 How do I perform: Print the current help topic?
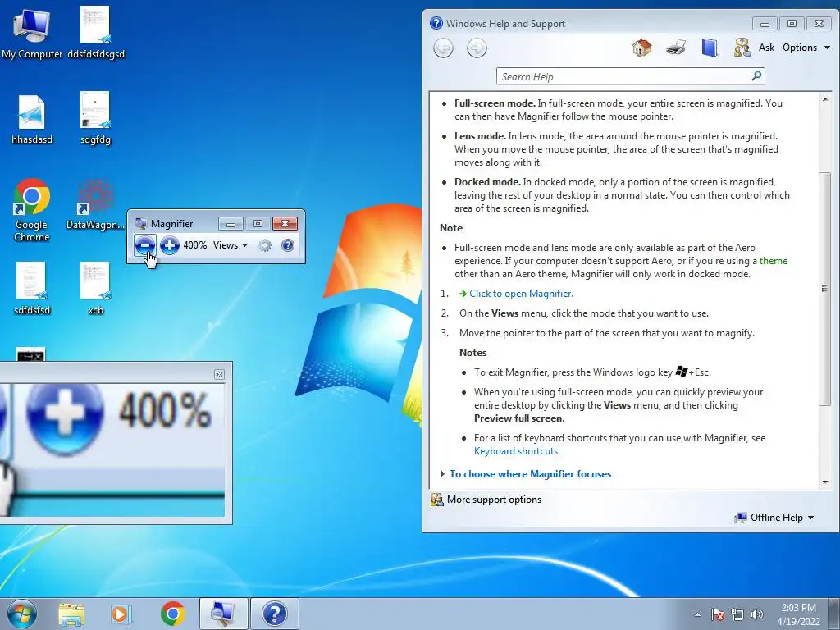coord(676,48)
